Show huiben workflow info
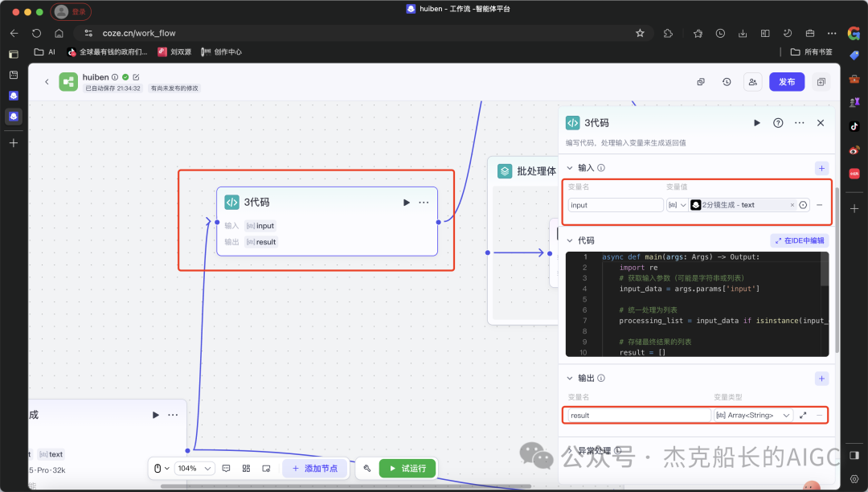Viewport: 868px width, 492px height. [x=115, y=77]
